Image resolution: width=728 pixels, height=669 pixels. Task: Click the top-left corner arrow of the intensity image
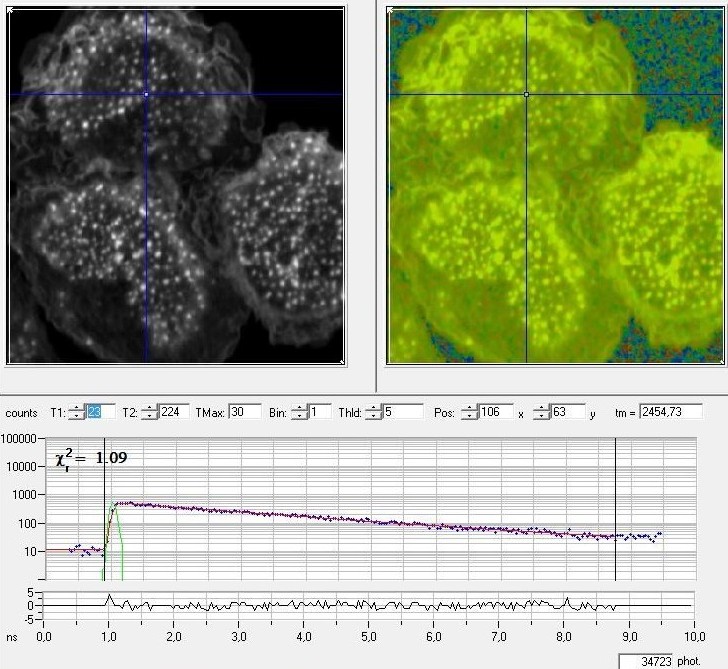pos(11,11)
